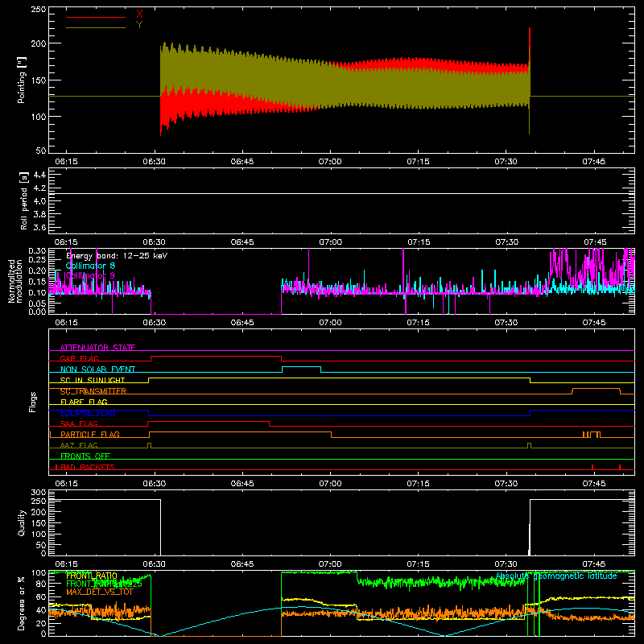Image resolution: width=644 pixels, height=644 pixels.
Task: Click the flat white roll period line
Action: (341, 193)
